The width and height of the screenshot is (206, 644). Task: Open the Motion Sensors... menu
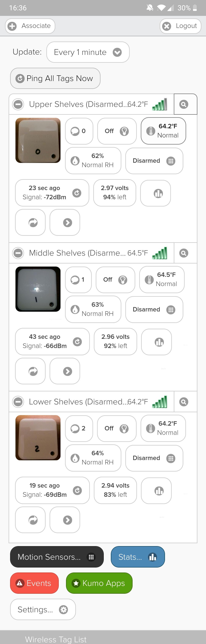click(57, 557)
